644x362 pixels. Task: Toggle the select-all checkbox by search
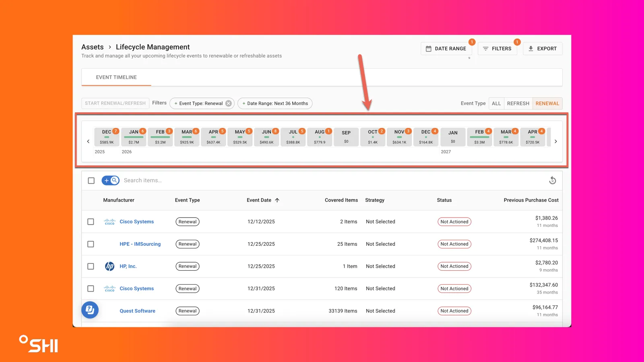click(x=91, y=181)
